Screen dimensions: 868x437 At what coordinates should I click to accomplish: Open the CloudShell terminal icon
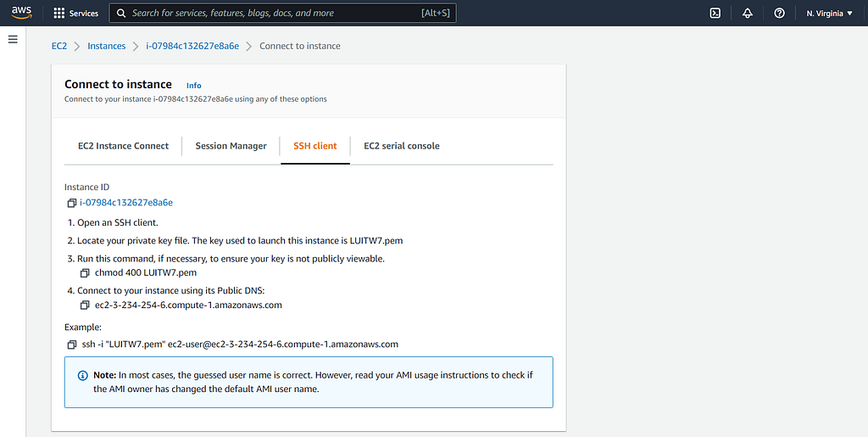point(715,14)
